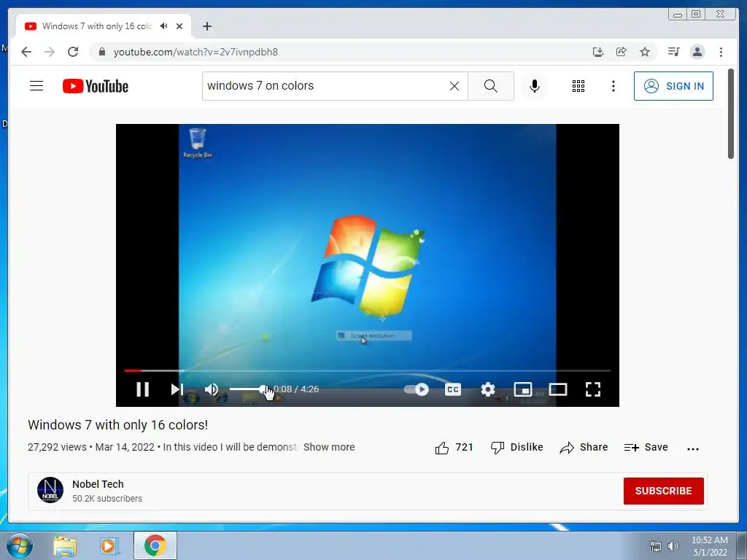This screenshot has width=747, height=560.
Task: Open the Windows Start menu
Action: click(x=20, y=545)
